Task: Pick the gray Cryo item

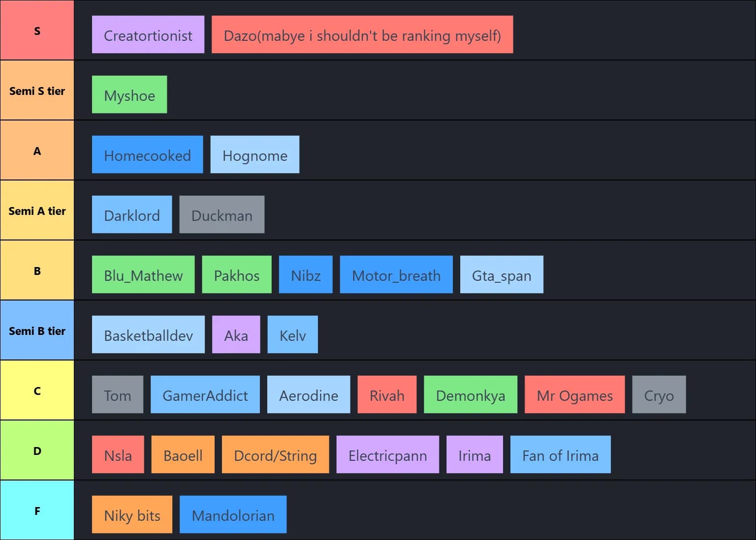Action: pyautogui.click(x=659, y=395)
